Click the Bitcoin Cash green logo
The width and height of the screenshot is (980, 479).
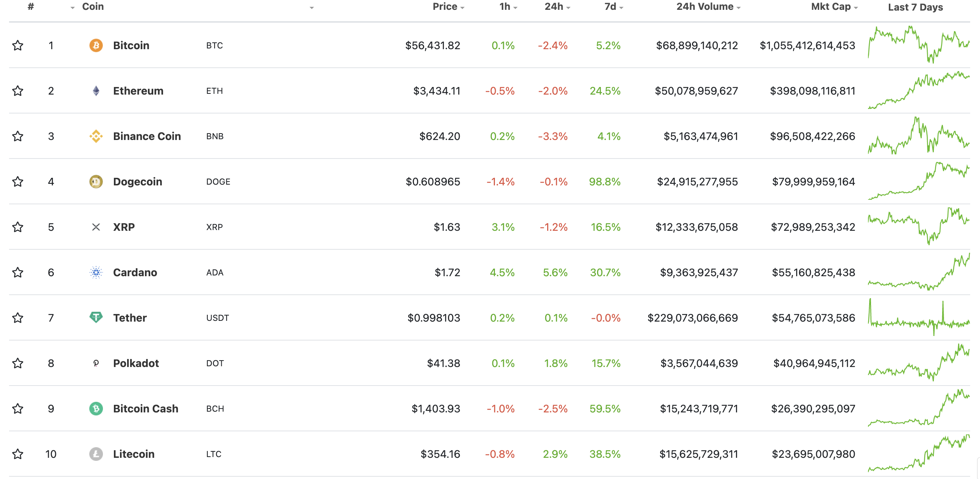click(x=96, y=408)
